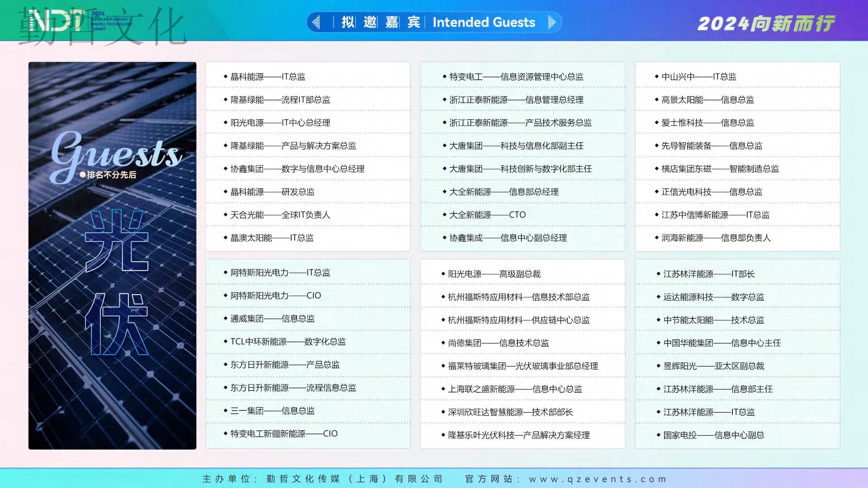The image size is (868, 488).
Task: Select row 昱辉阳光——亚太区副总裁
Action: pos(738,366)
